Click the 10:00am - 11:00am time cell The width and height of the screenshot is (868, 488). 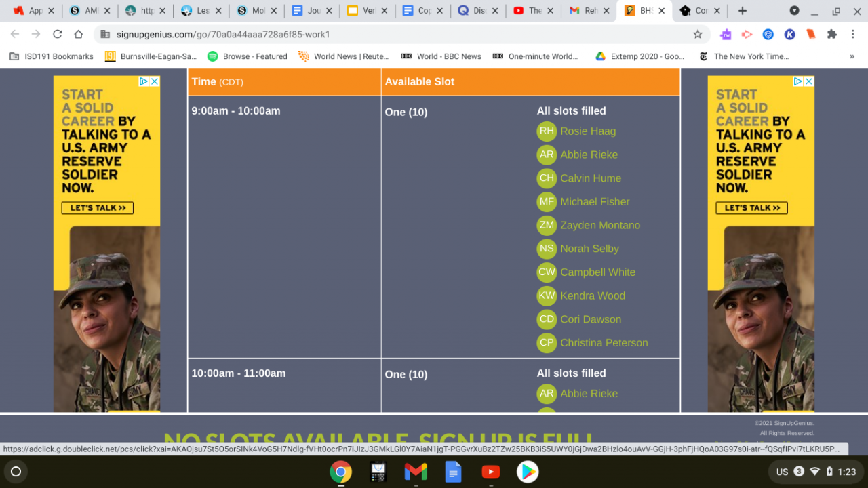(x=285, y=385)
